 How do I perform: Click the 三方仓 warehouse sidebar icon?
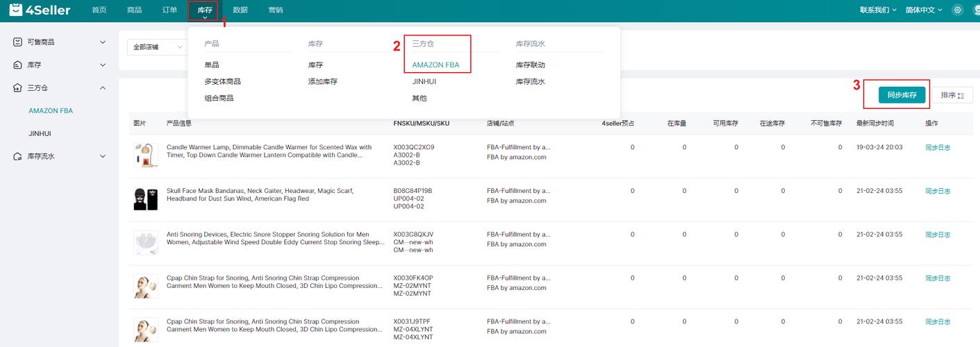(x=18, y=88)
